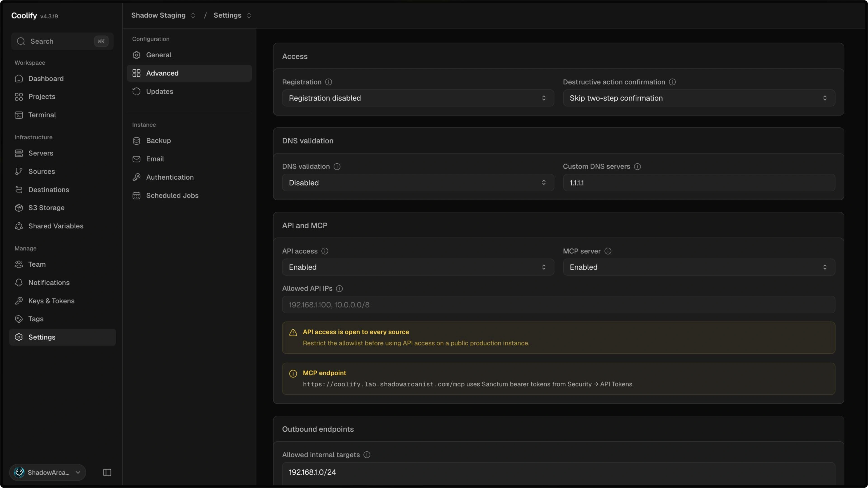Open the Skip two-step confirmation dropdown

coord(699,98)
